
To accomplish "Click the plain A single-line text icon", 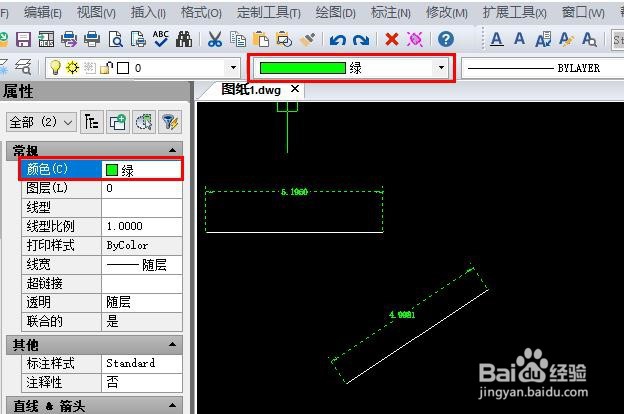I will [x=519, y=39].
